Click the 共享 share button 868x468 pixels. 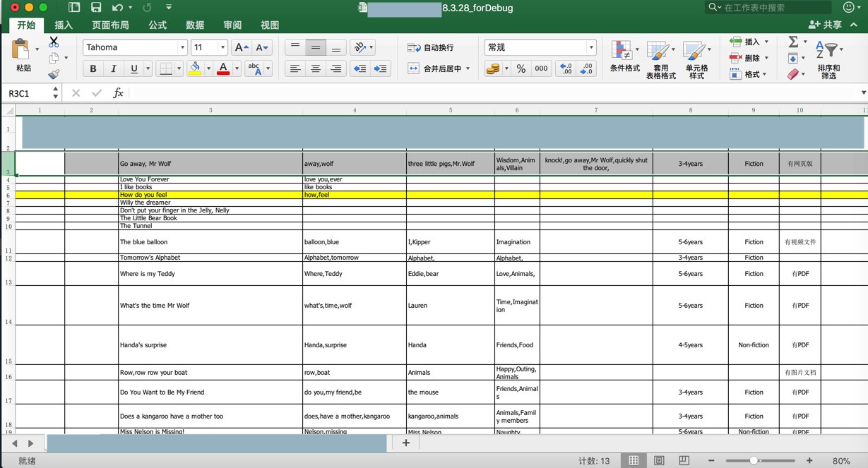click(825, 25)
